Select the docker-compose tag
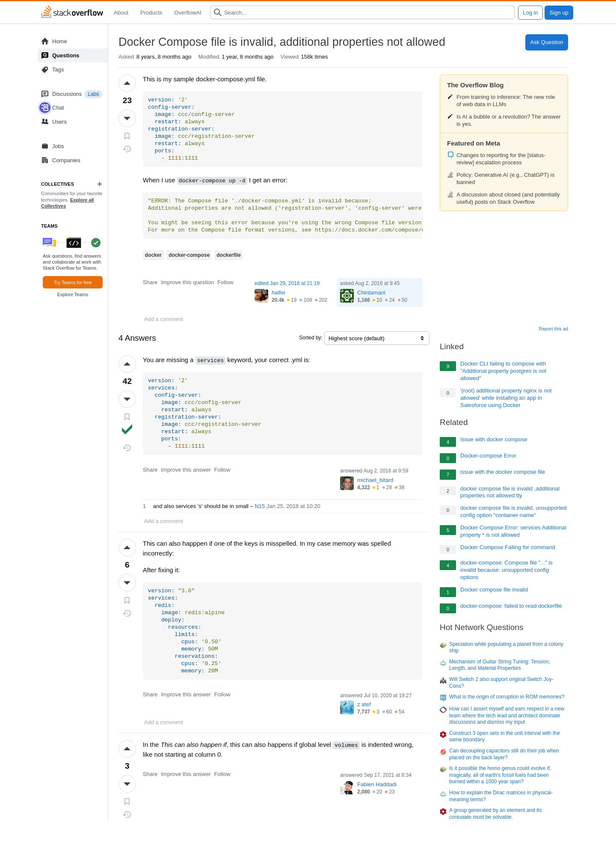616x856 pixels. click(189, 255)
